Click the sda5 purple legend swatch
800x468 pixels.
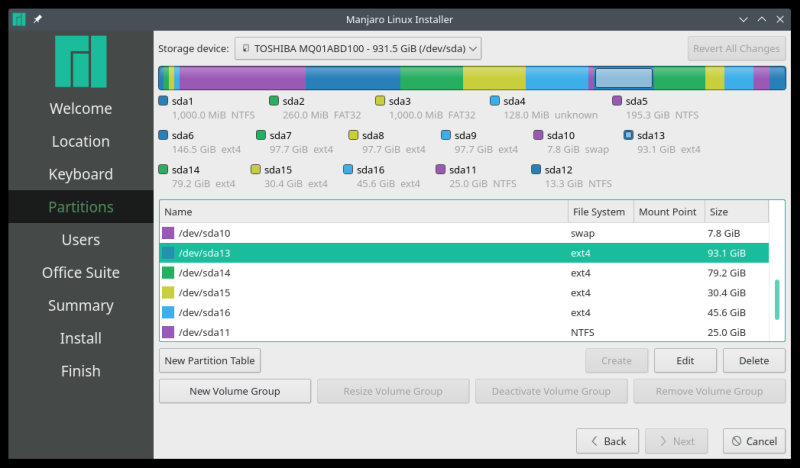(x=617, y=101)
